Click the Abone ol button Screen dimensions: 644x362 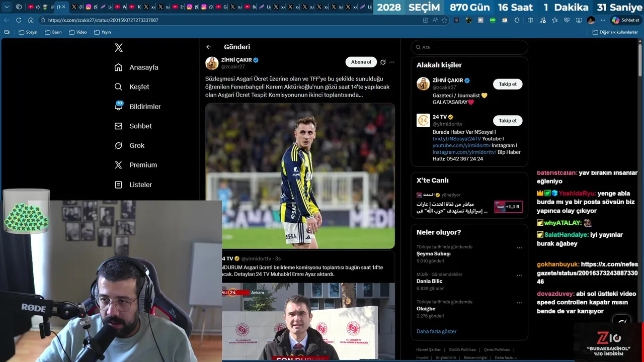(361, 62)
